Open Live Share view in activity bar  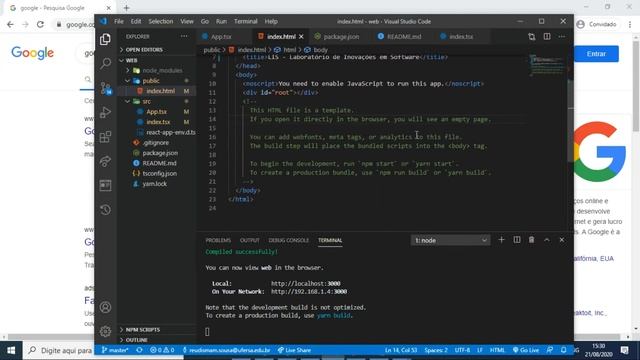point(105,161)
